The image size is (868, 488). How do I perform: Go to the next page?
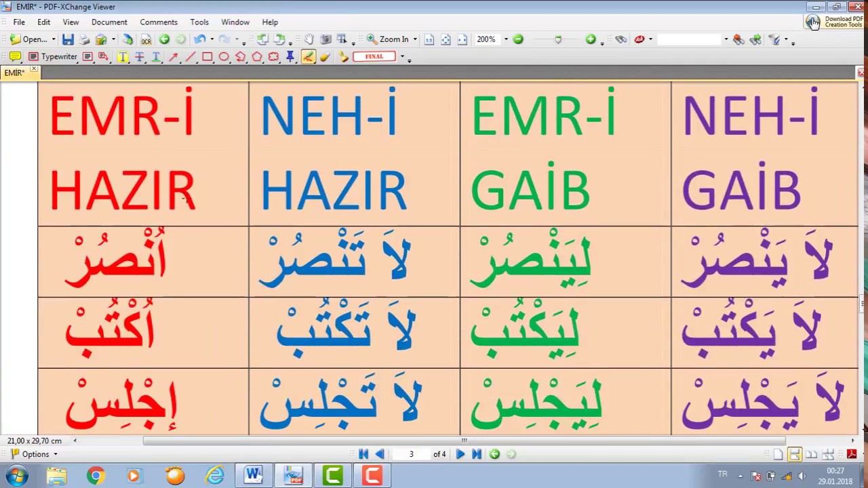(460, 454)
